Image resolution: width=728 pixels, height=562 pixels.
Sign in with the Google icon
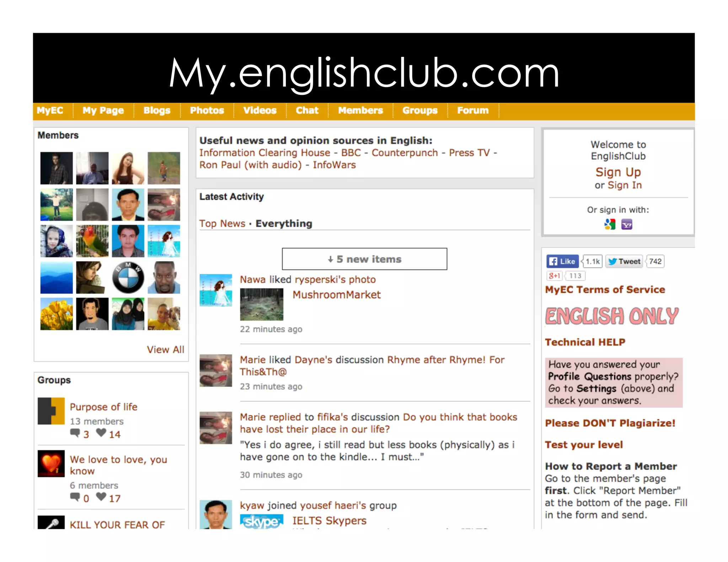pyautogui.click(x=610, y=224)
